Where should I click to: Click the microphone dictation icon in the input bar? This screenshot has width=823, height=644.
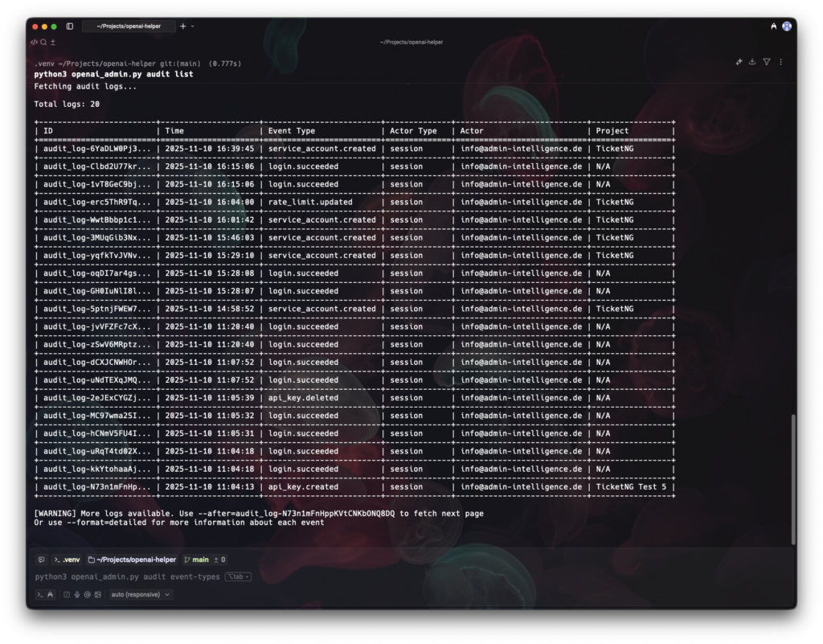point(76,595)
